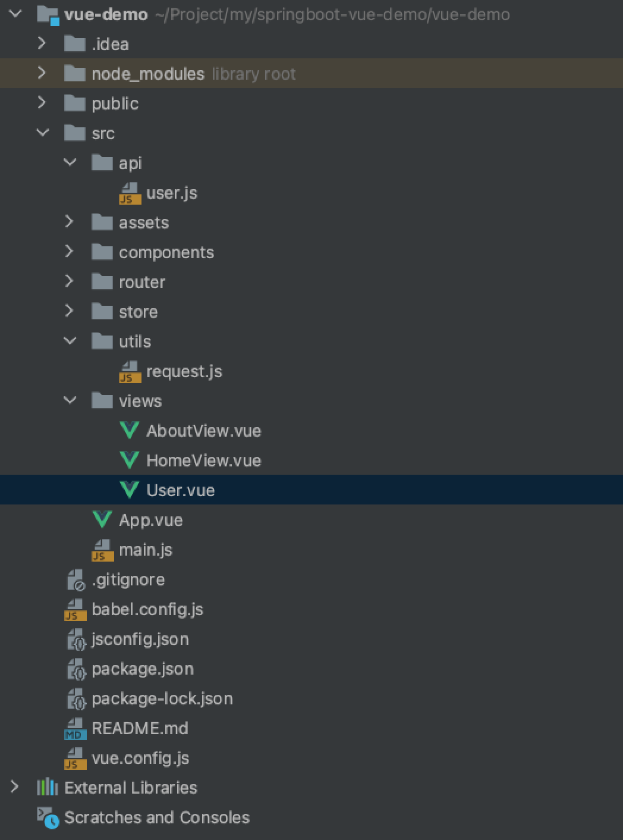Click the JSON icon of package.json
The image size is (623, 840).
[x=76, y=669]
